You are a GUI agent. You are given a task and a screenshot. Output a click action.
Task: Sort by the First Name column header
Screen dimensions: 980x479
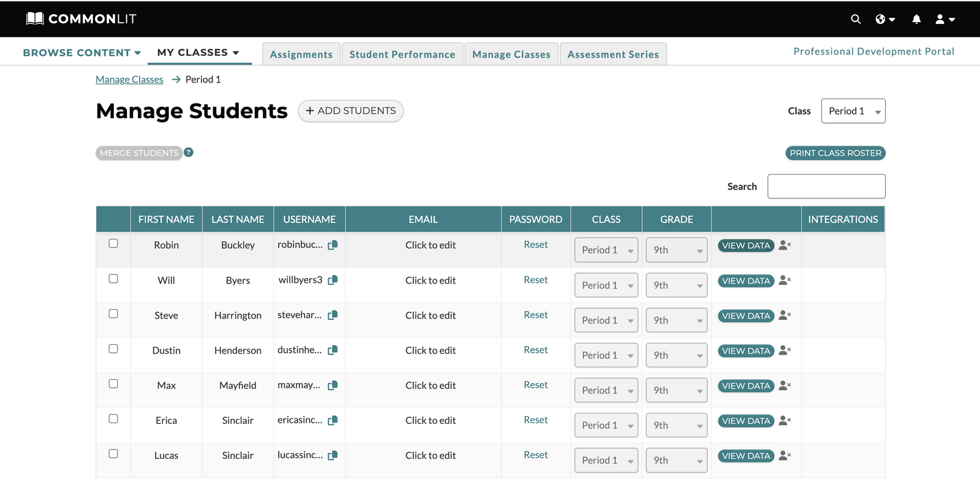166,219
